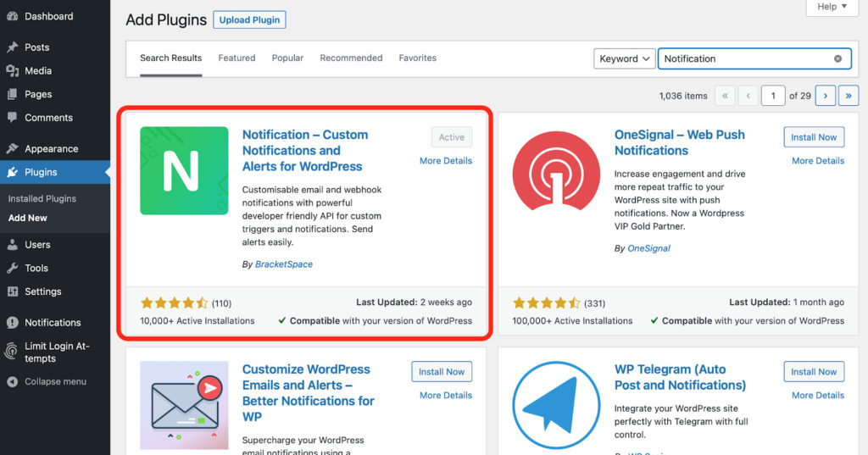Click the Pages icon in sidebar
Image resolution: width=868 pixels, height=455 pixels.
tap(12, 94)
